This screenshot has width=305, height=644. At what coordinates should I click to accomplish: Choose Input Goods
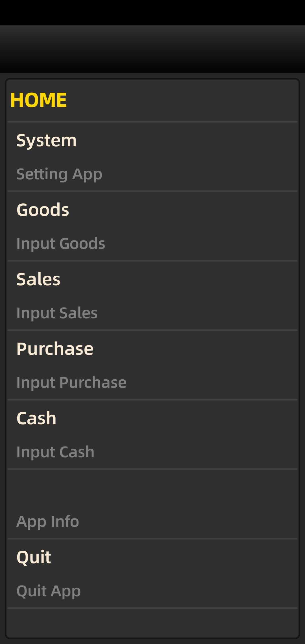(61, 243)
